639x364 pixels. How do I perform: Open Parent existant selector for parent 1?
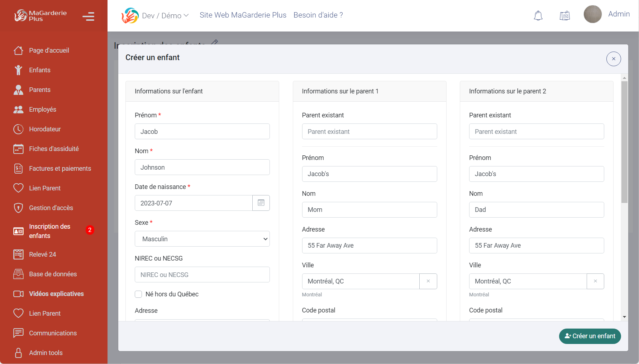[369, 131]
